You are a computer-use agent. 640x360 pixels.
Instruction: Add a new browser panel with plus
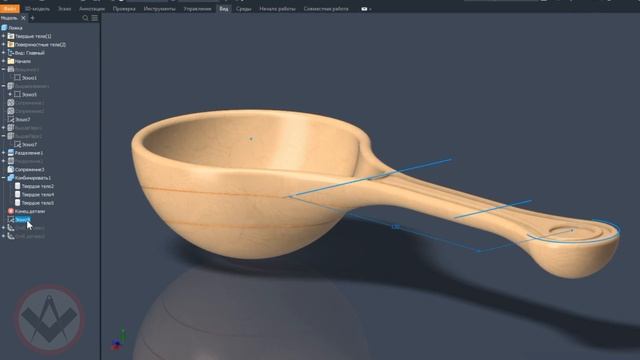33,18
